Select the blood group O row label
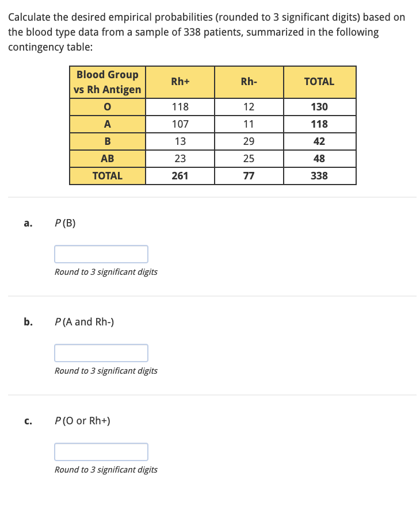The width and height of the screenshot is (420, 514). pos(106,106)
